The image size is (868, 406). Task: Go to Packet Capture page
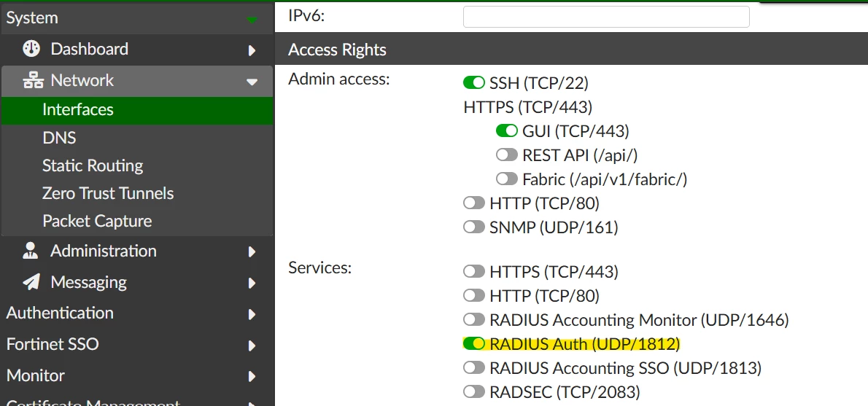click(97, 221)
